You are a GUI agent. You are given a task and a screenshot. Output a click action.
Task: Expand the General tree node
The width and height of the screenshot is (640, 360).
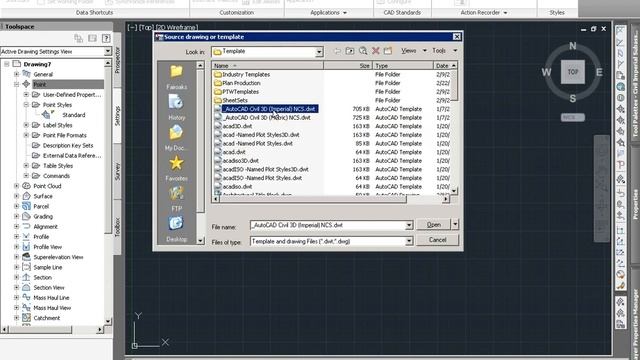[x=17, y=74]
